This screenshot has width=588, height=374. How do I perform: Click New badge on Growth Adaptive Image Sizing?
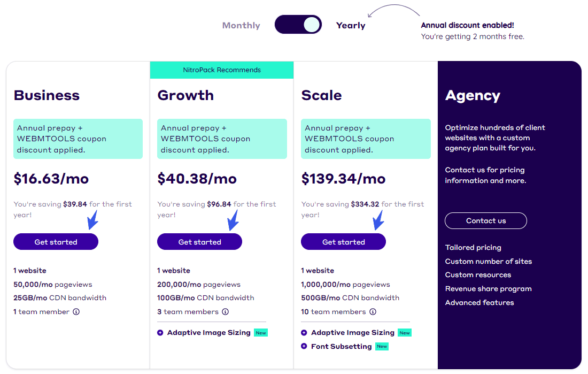[x=261, y=333]
